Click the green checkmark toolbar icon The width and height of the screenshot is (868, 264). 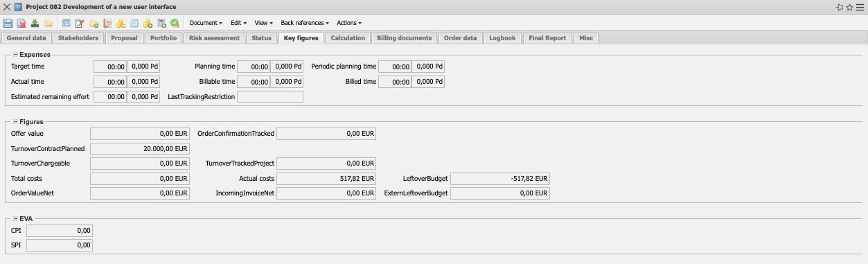coord(175,23)
